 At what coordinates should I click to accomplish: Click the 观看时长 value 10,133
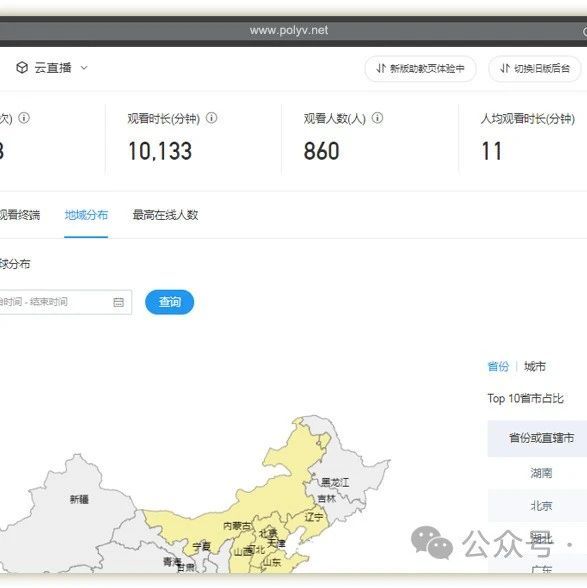pos(160,151)
